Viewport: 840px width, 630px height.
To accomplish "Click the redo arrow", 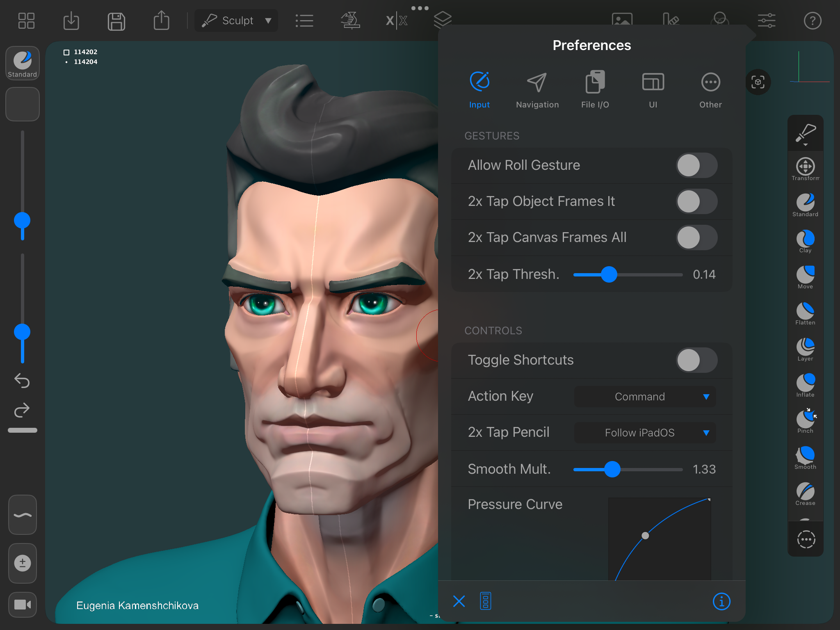I will (x=22, y=409).
